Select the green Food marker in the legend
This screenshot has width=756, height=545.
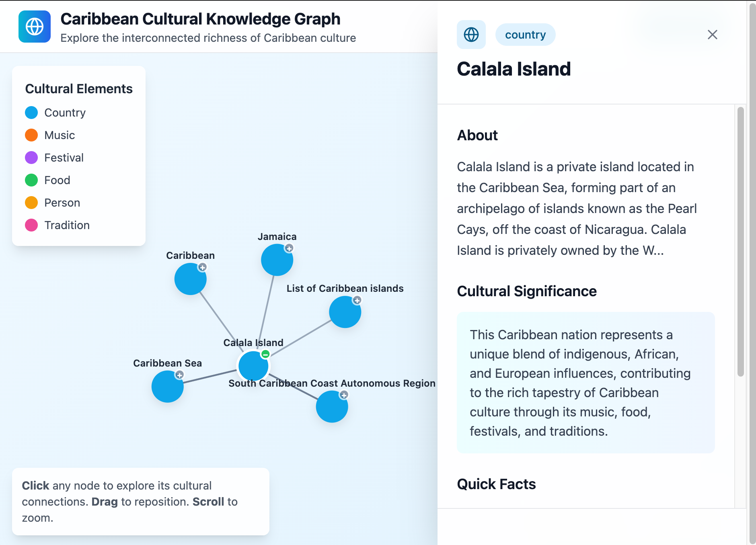pos(31,180)
